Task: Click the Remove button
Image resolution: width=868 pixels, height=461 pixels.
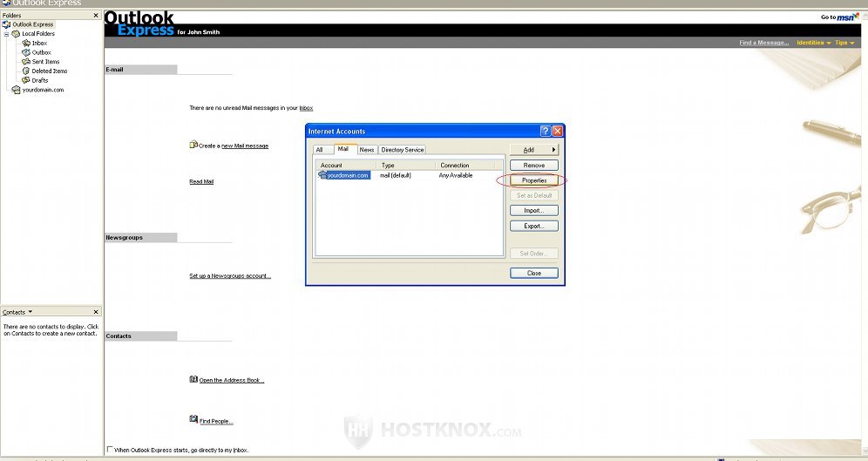Action: pyautogui.click(x=533, y=165)
